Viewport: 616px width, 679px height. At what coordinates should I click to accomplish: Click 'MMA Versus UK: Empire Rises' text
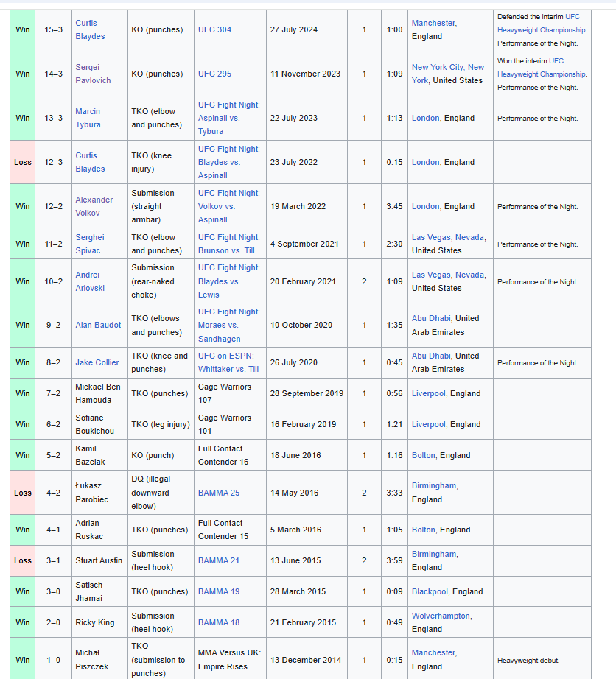point(229,660)
